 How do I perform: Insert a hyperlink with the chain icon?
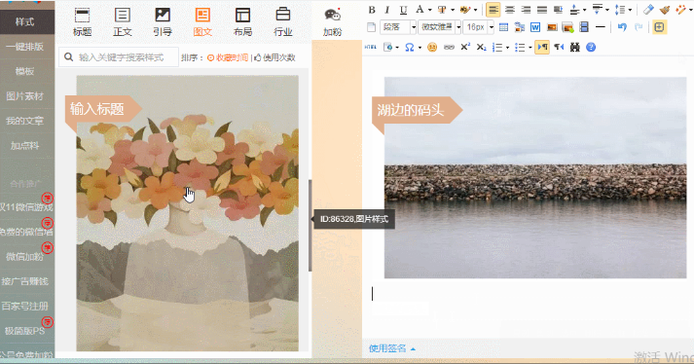449,47
